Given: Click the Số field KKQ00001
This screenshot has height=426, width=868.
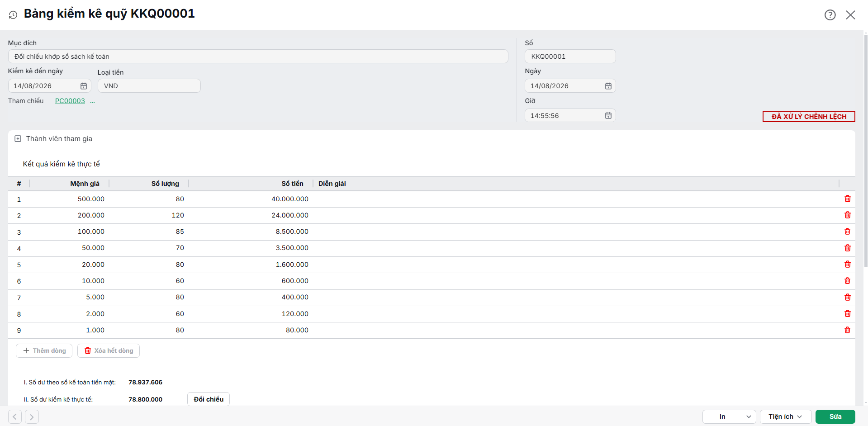Looking at the screenshot, I should 570,57.
